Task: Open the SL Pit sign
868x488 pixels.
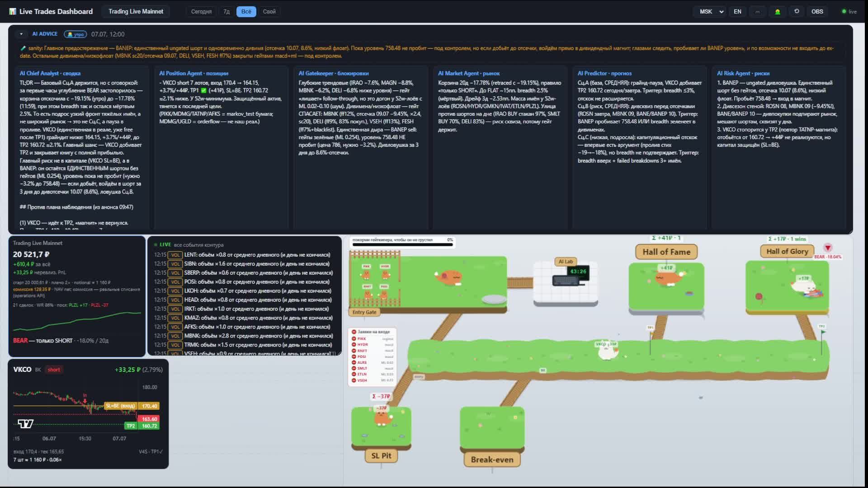Action: pos(381,455)
